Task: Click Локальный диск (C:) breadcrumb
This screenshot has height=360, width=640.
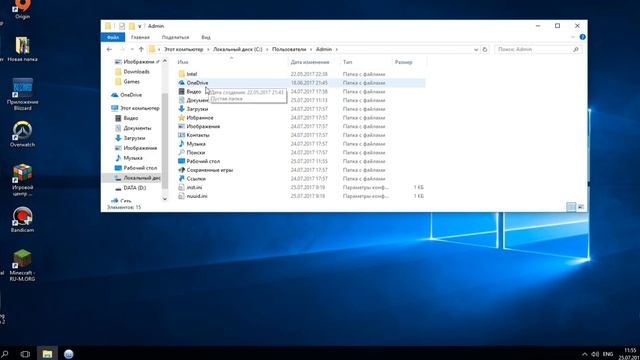Action: pyautogui.click(x=238, y=49)
